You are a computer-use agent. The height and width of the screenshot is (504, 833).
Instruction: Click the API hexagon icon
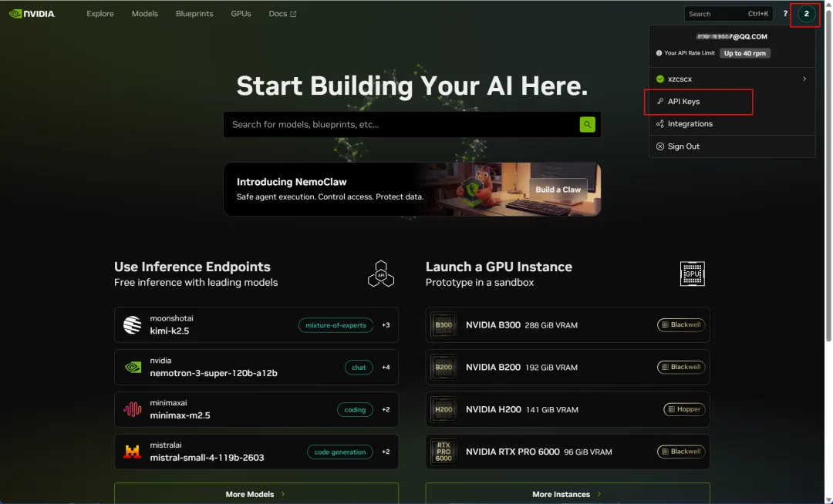(381, 274)
